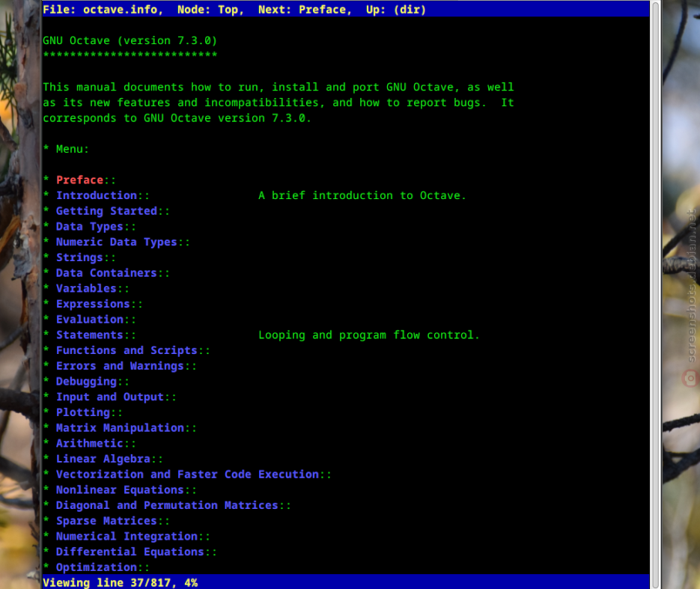
Task: Go to the Arithmetic node
Action: coord(90,444)
